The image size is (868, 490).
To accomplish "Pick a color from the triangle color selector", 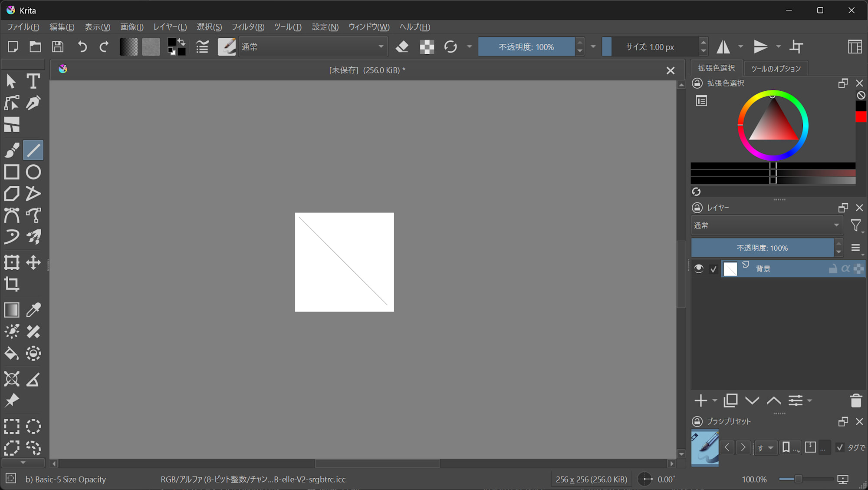I will click(x=773, y=126).
